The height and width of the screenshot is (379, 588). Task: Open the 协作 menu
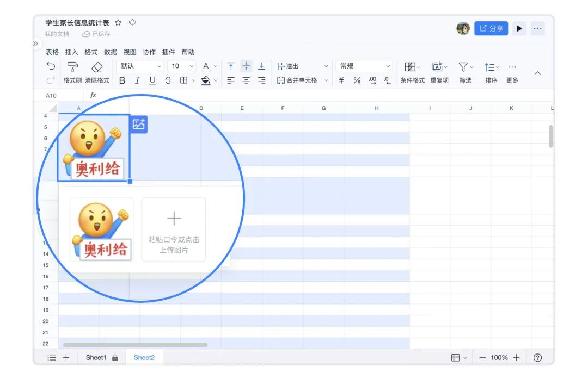click(149, 52)
